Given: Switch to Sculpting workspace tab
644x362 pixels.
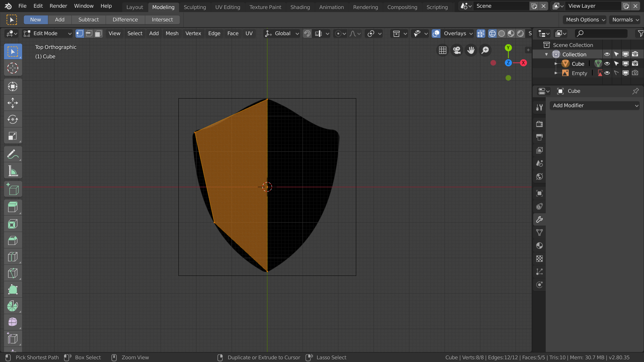Looking at the screenshot, I should (x=195, y=7).
